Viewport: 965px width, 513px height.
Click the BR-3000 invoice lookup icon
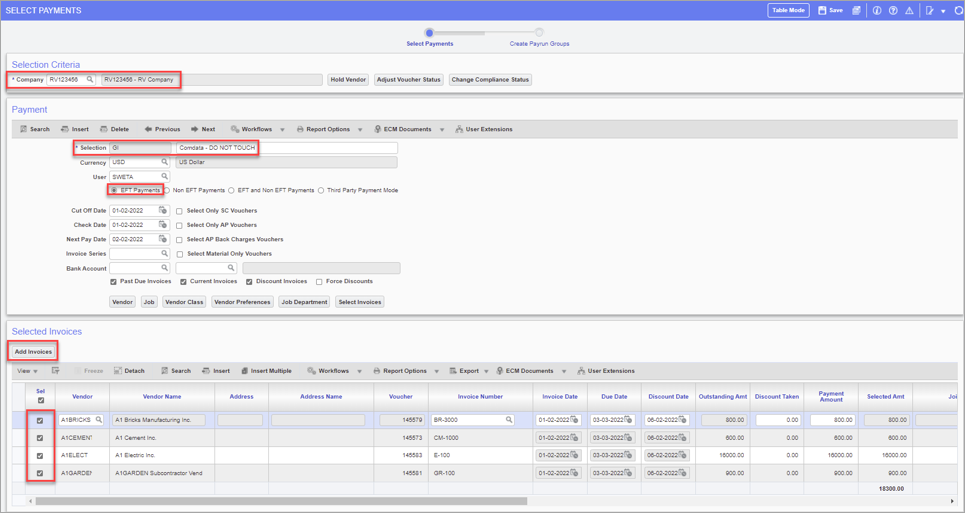509,420
